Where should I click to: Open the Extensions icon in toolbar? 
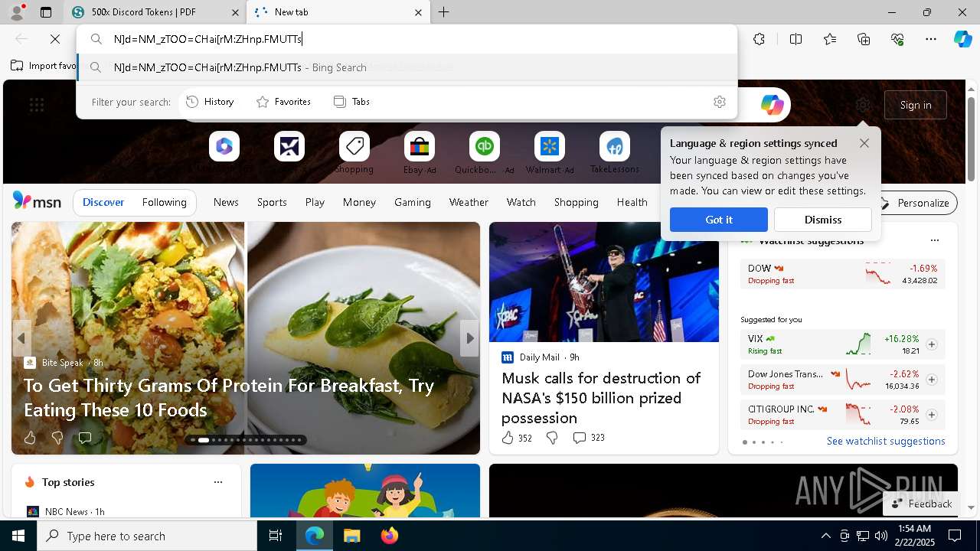pos(759,39)
